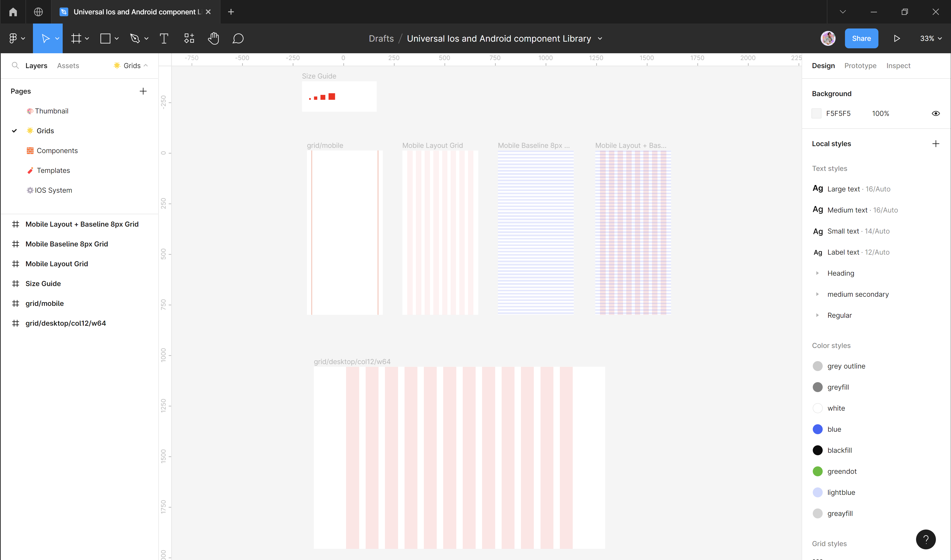The height and width of the screenshot is (560, 951).
Task: Select the Size Guide frame layer icon
Action: pos(15,283)
